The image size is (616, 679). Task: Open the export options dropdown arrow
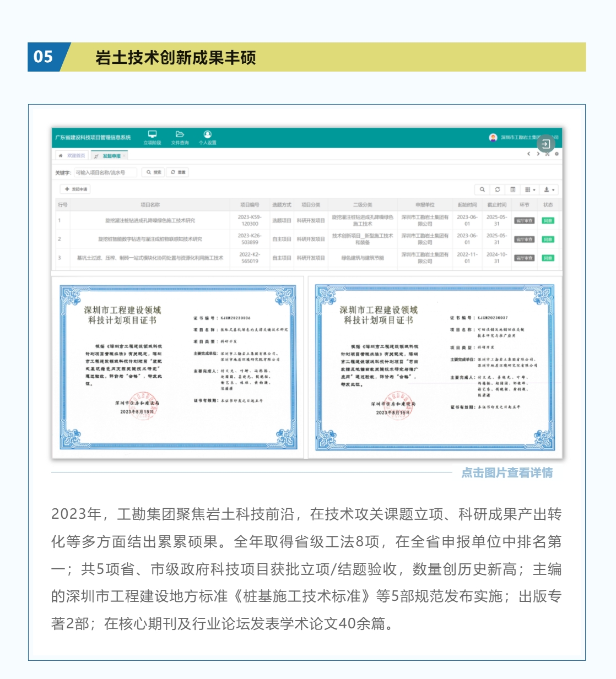(553, 189)
